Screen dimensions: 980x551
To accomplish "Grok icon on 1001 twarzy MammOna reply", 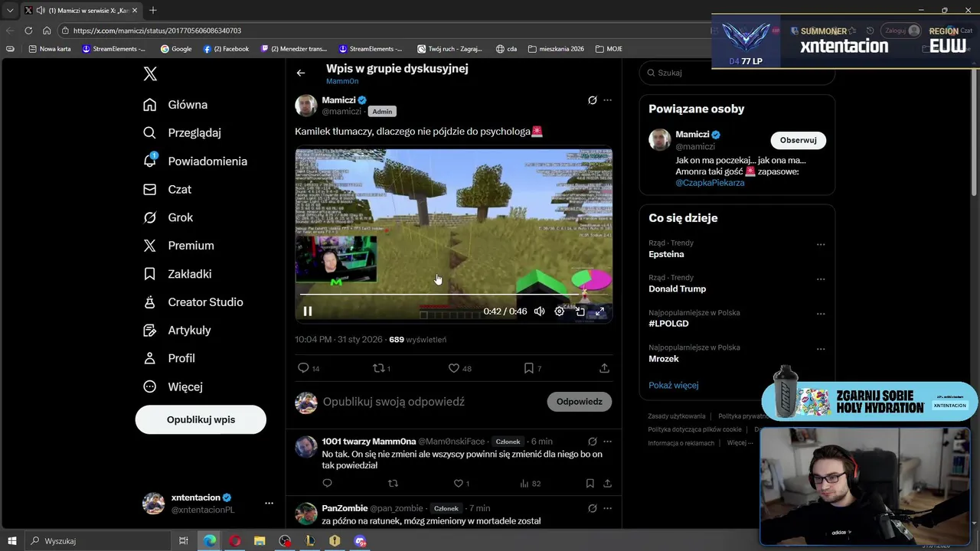I will tap(592, 442).
